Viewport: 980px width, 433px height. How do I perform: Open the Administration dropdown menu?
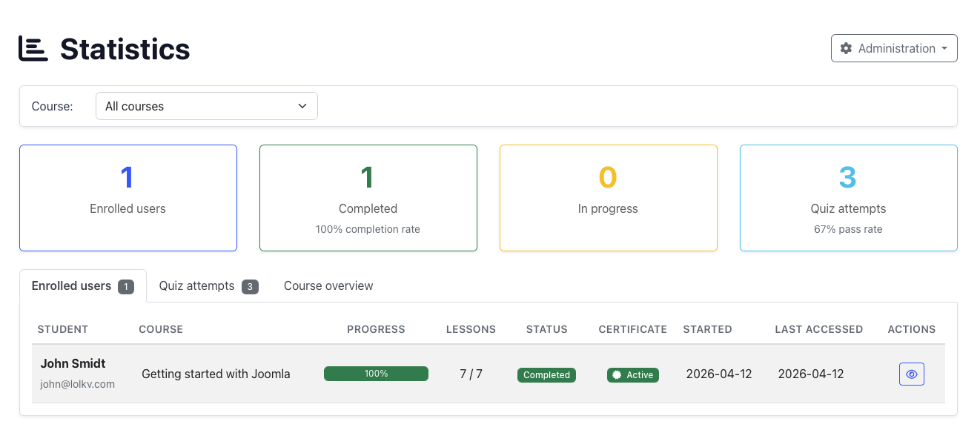893,48
